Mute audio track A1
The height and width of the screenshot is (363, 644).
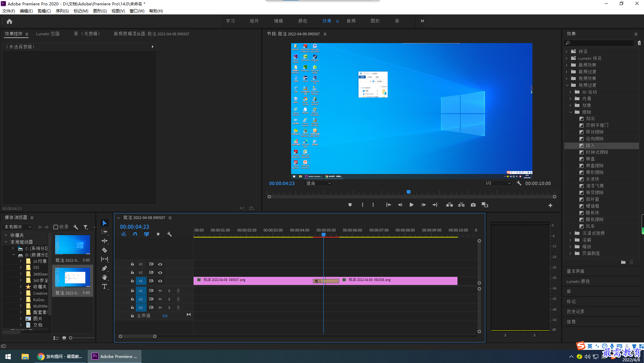[x=160, y=291]
